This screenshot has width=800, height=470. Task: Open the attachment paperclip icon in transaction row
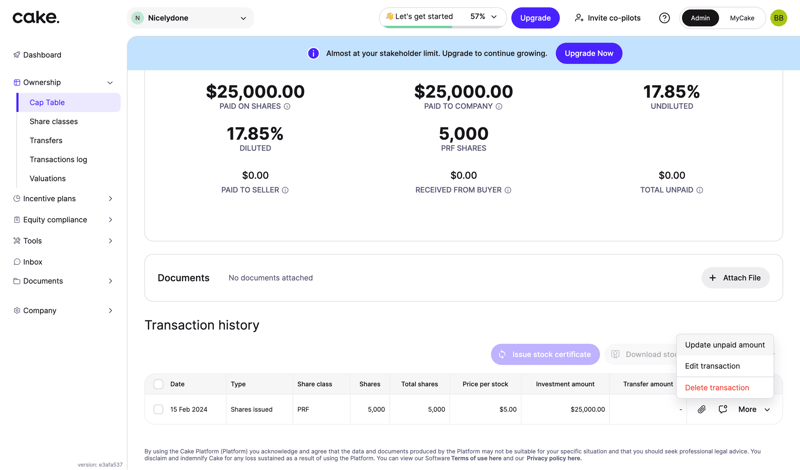[x=702, y=409]
